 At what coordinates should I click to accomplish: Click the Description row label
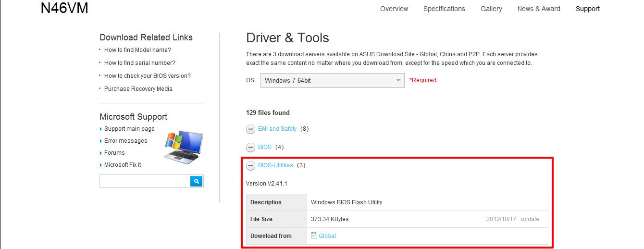click(x=266, y=202)
